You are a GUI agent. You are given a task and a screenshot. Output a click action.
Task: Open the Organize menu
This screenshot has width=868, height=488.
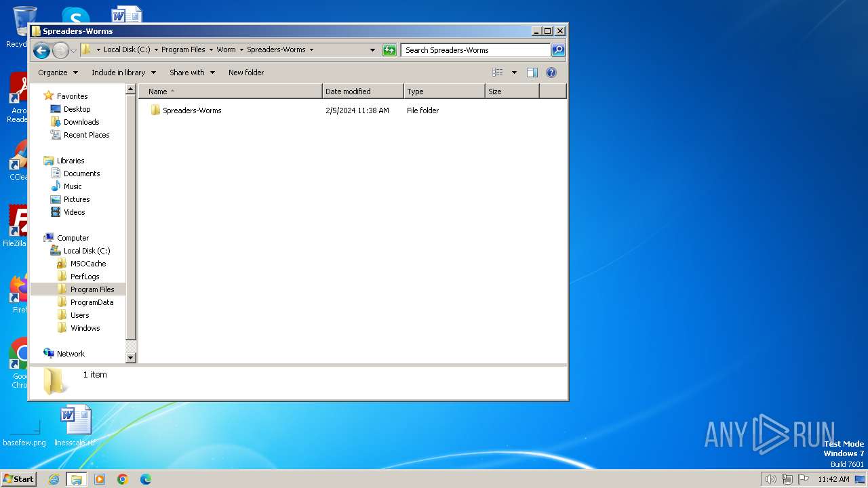point(58,73)
